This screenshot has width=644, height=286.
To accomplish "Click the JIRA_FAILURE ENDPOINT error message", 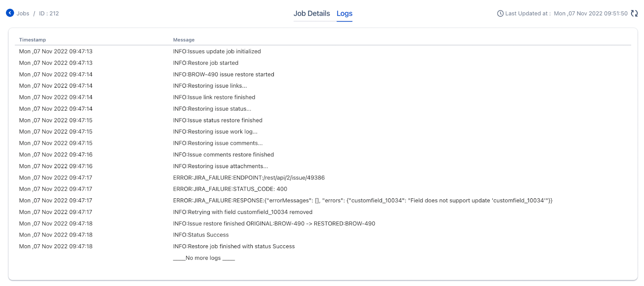I will (249, 178).
